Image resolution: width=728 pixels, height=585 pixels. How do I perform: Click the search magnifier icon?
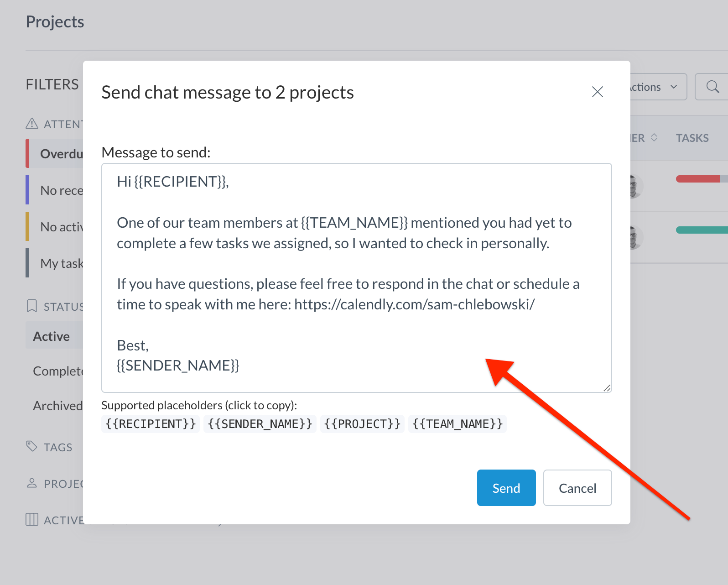point(712,87)
